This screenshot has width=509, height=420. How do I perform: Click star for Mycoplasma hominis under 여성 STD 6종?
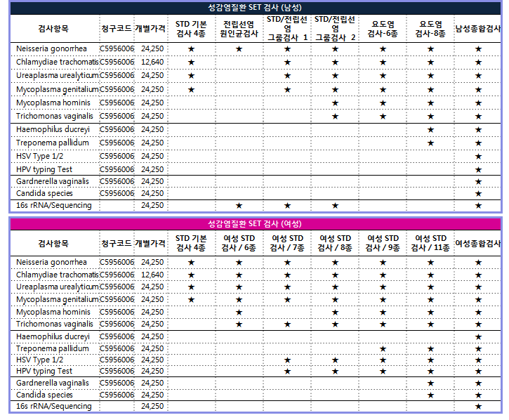[x=239, y=313]
